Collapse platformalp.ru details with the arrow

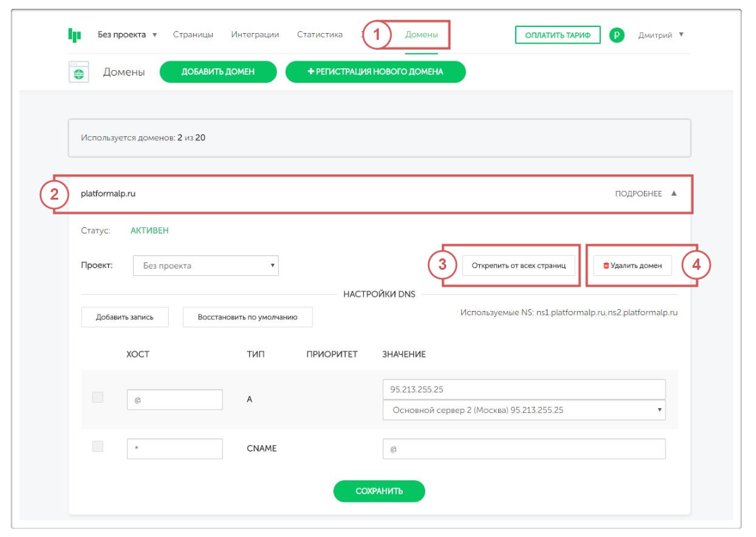point(673,194)
